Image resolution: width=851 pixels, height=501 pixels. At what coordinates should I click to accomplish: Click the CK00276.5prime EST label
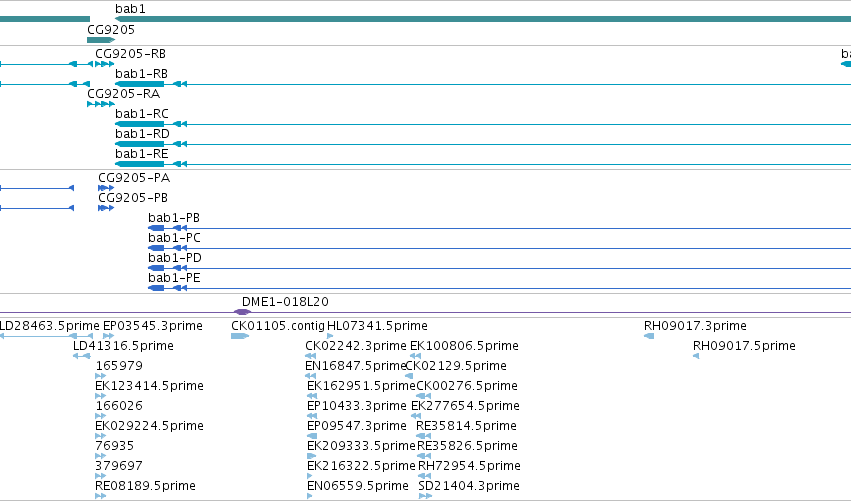[x=467, y=386]
